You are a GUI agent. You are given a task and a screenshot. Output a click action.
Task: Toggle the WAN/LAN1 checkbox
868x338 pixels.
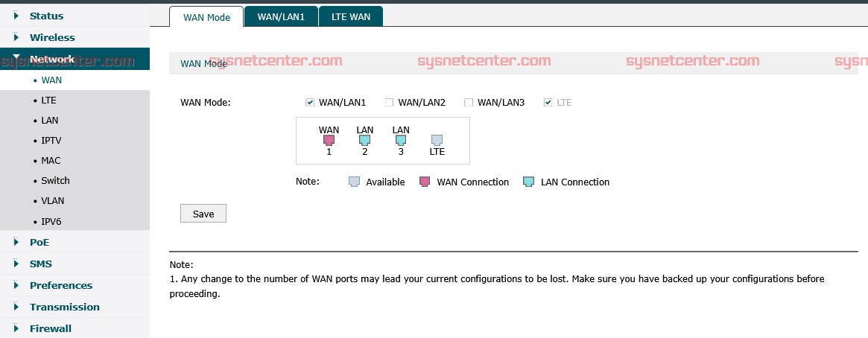coord(310,102)
